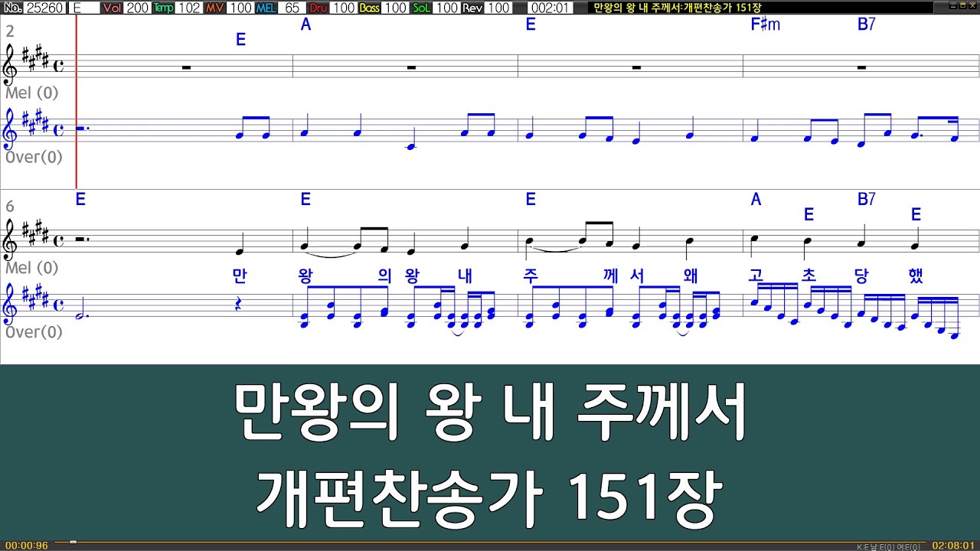Click the elapsed time 00:00:96
980x551 pixels.
27,546
